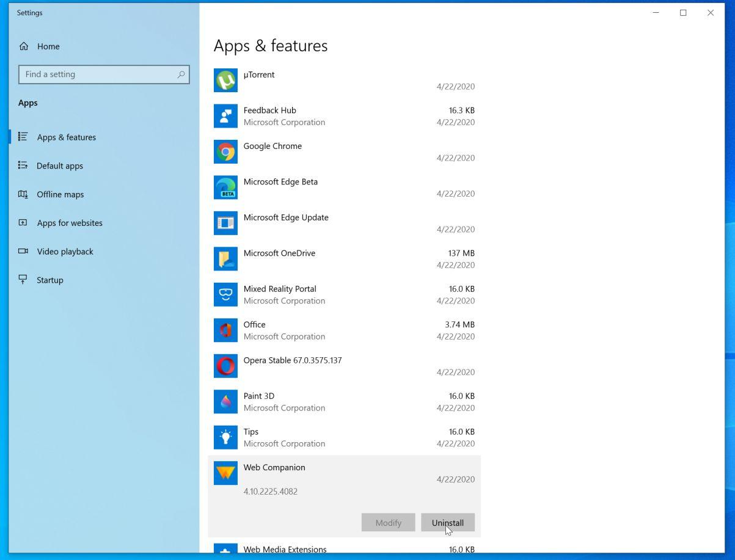The height and width of the screenshot is (560, 735).
Task: Open Apps for websites page
Action: point(69,223)
